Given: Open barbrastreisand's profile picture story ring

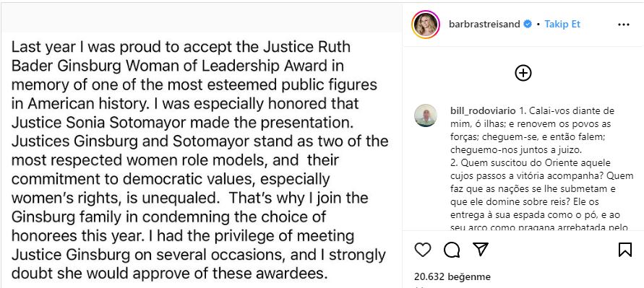Looking at the screenshot, I should pyautogui.click(x=426, y=25).
